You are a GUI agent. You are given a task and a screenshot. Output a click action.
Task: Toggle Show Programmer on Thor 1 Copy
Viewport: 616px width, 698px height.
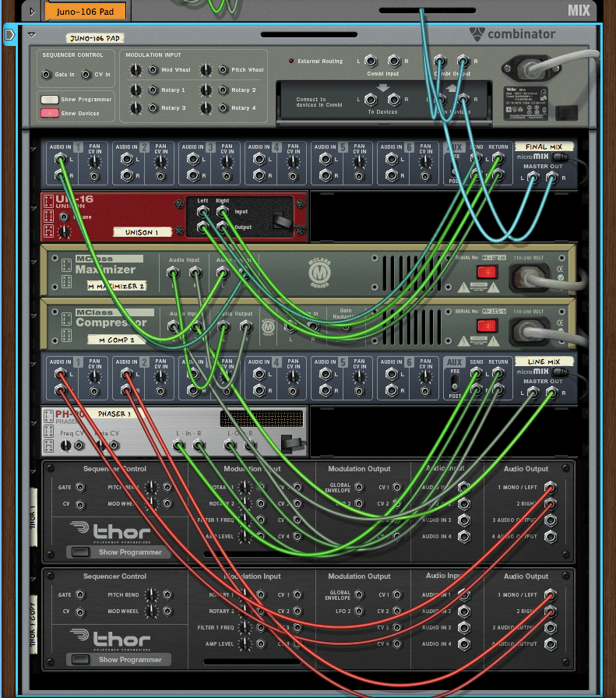click(x=80, y=659)
